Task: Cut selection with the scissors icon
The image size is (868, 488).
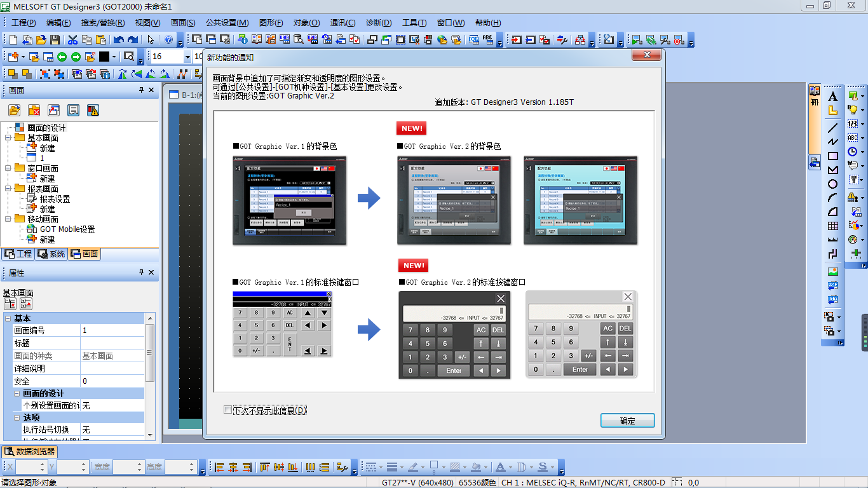Action: point(72,39)
